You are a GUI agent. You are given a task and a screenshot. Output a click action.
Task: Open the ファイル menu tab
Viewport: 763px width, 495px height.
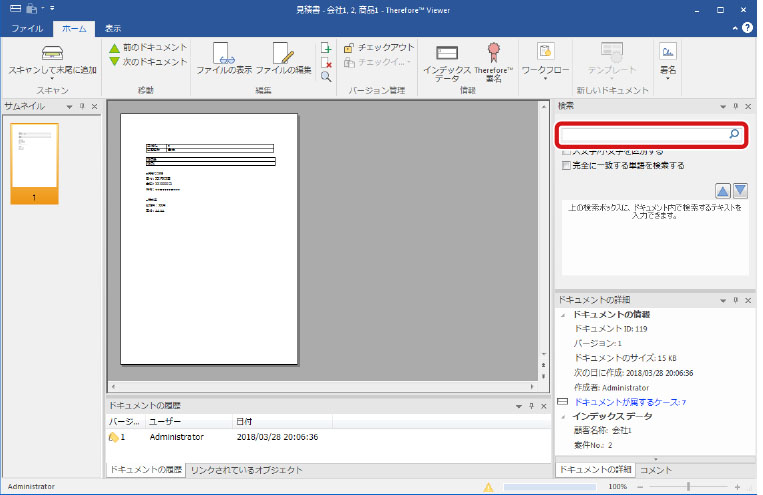26,28
